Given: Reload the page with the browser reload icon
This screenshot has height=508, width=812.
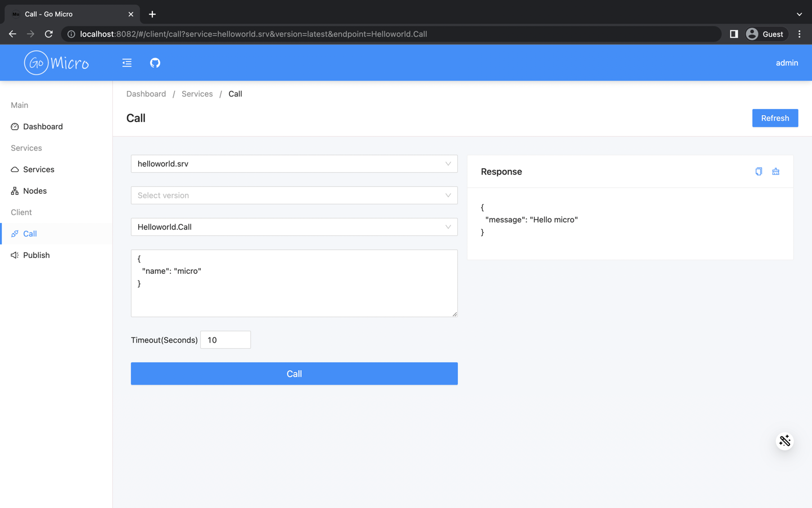Looking at the screenshot, I should [x=49, y=34].
